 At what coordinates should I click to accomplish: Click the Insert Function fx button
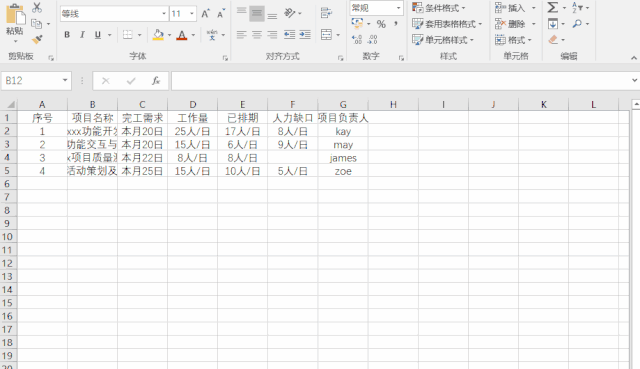(156, 81)
